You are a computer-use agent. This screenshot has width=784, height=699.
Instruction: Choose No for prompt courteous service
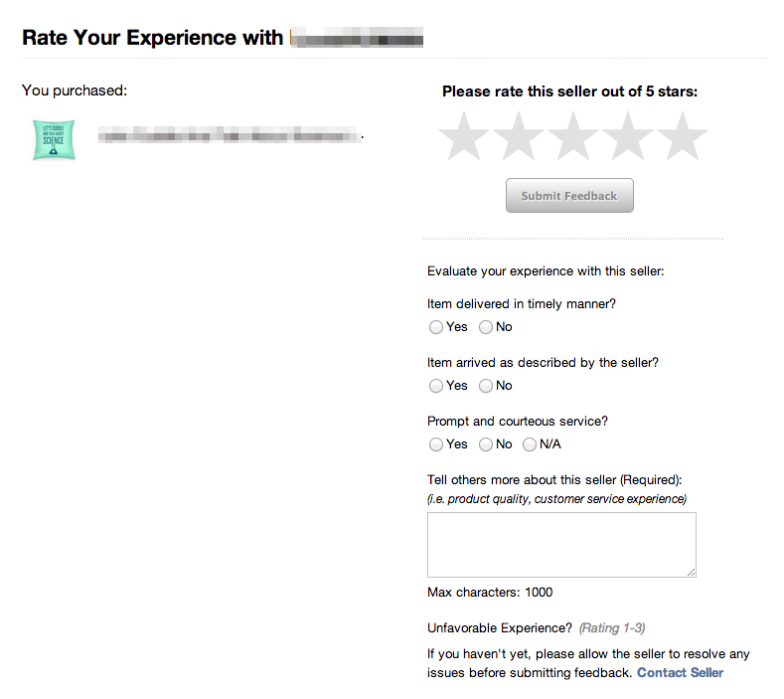486,444
